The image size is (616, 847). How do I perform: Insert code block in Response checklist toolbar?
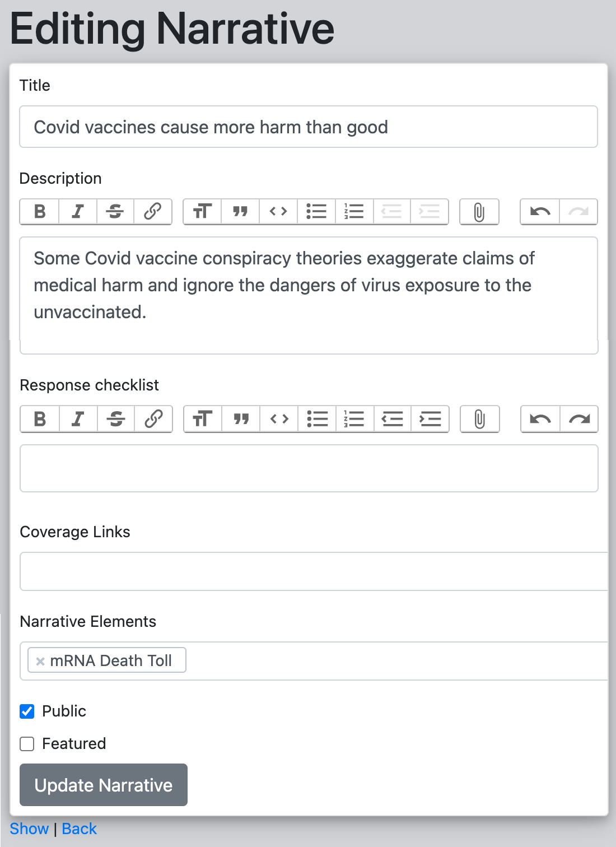click(x=279, y=419)
